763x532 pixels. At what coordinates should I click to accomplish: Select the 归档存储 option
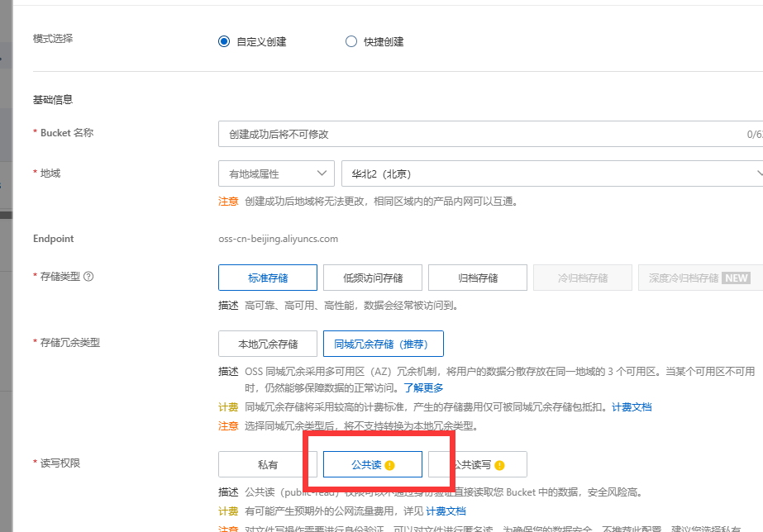click(478, 278)
